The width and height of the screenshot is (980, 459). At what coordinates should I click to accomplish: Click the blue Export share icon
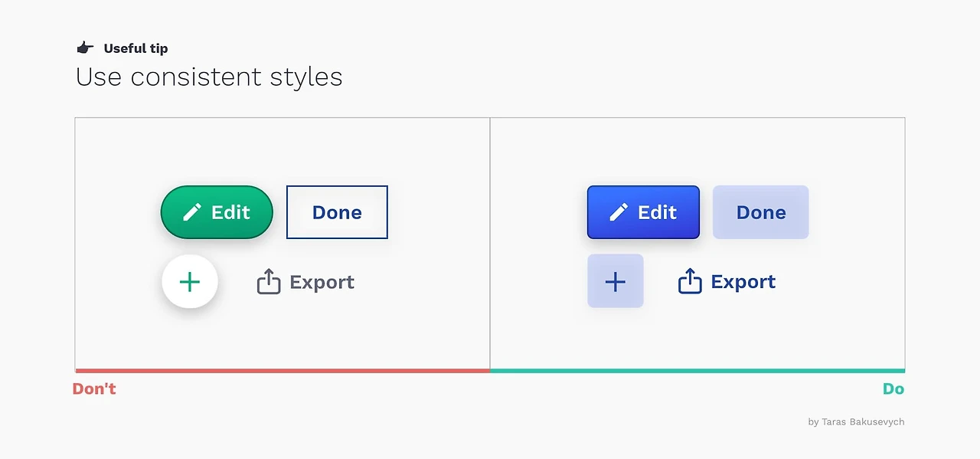click(690, 281)
